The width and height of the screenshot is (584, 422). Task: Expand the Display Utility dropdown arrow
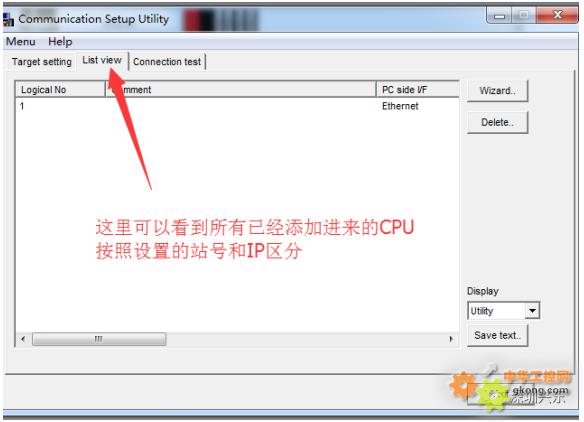click(x=532, y=311)
